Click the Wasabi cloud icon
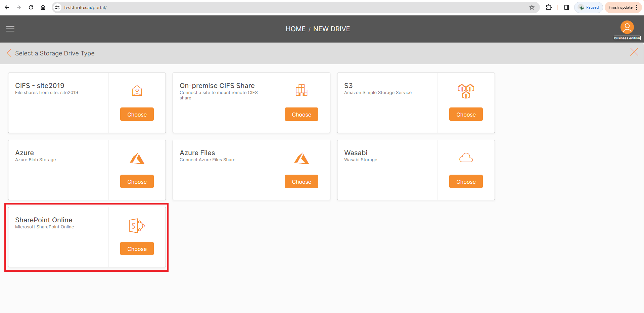The width and height of the screenshot is (644, 313). point(466,158)
